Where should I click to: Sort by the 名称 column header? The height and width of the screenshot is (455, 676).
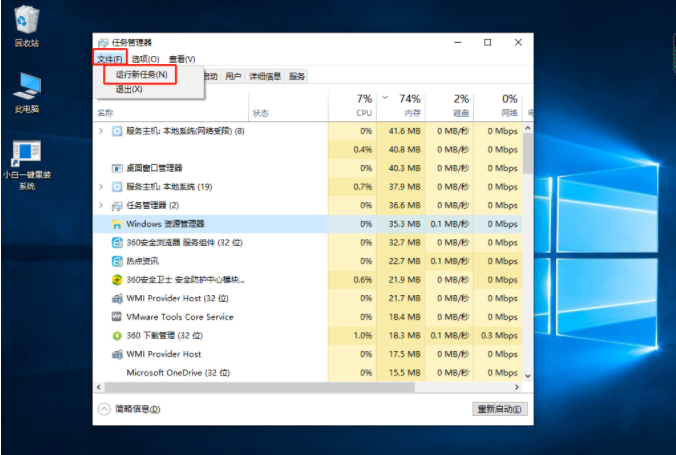(x=171, y=106)
